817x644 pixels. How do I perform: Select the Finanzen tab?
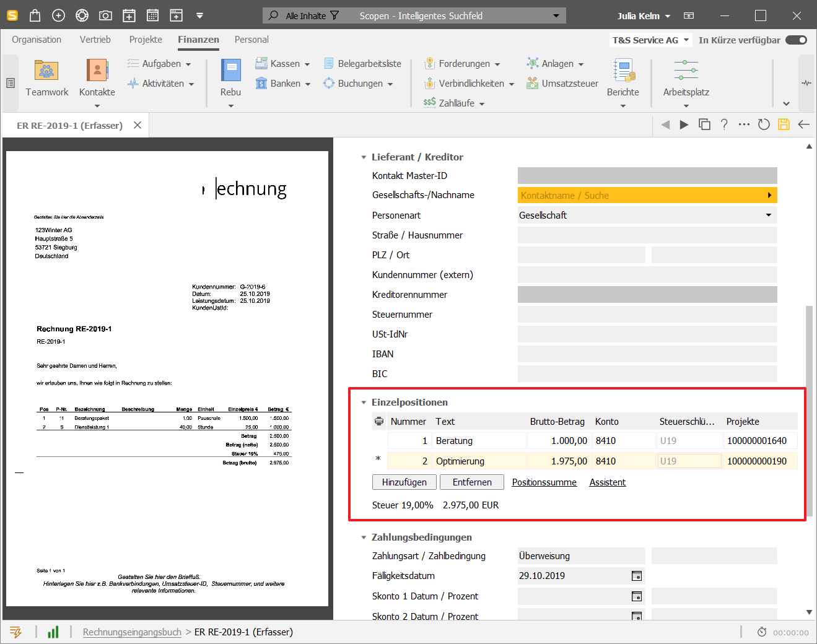pyautogui.click(x=198, y=40)
